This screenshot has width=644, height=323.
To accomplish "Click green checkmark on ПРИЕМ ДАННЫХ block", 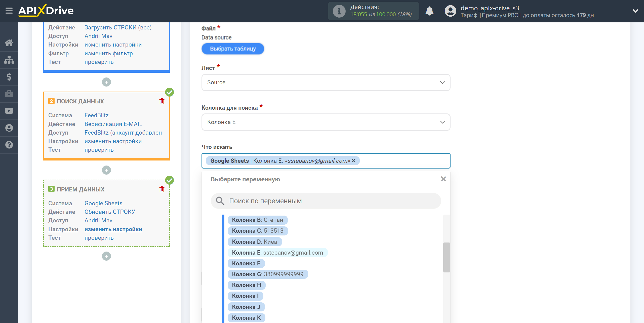I will coord(170,180).
